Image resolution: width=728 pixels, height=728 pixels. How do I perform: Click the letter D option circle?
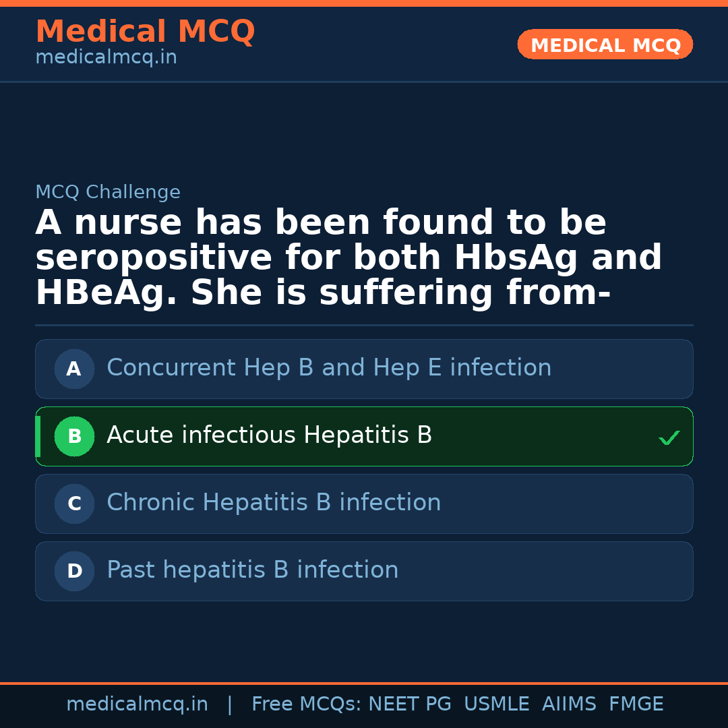click(74, 571)
